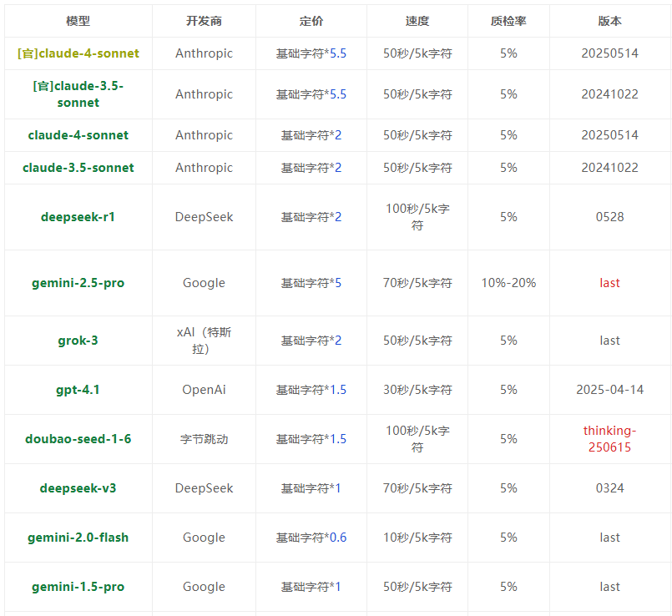Select the 定价 column header
The image size is (672, 616).
pyautogui.click(x=311, y=21)
